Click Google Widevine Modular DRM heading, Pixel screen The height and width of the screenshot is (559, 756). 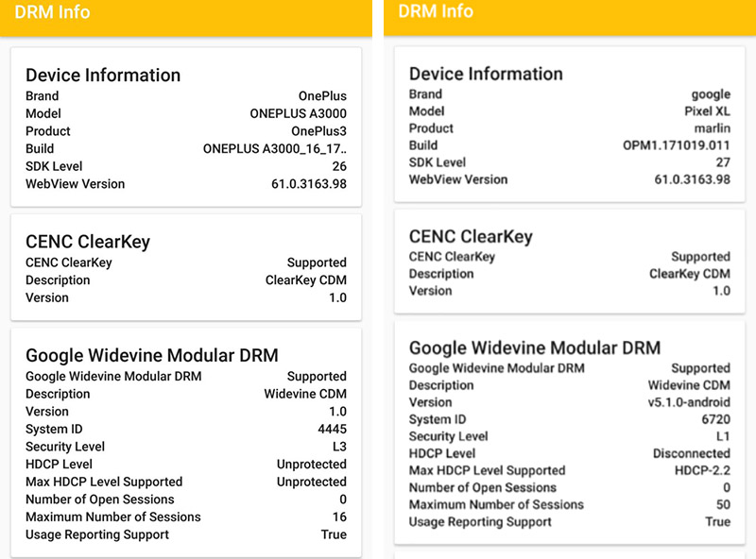click(535, 347)
